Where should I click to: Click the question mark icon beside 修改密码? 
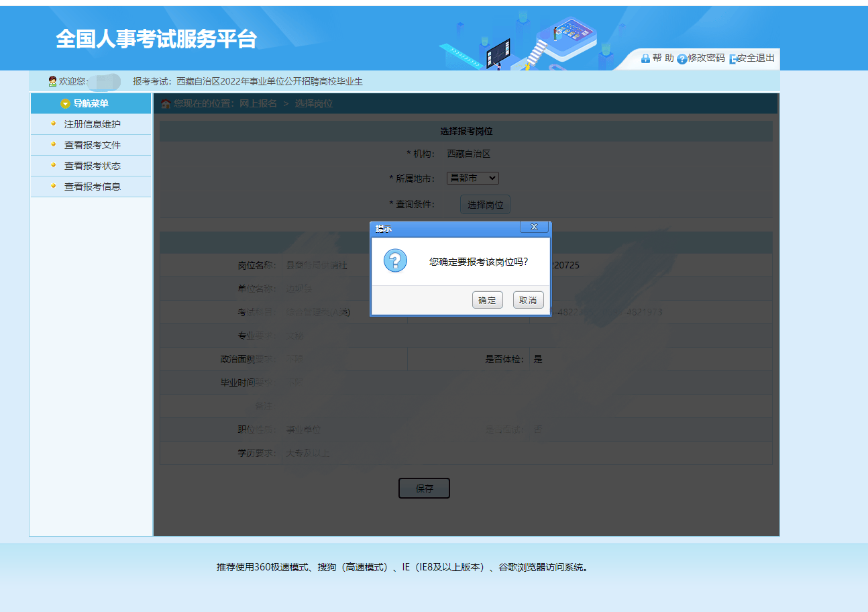682,59
